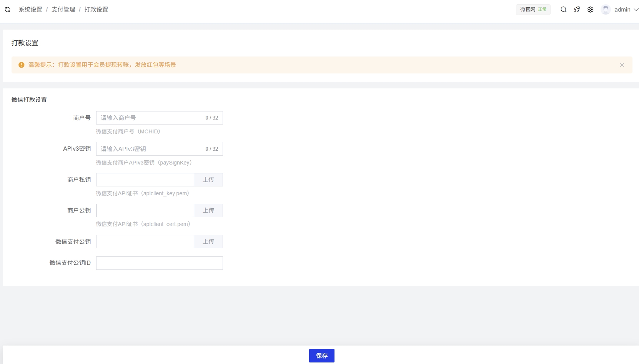Focus the APIv3密钥 input field
Viewport: 639px width, 364px height.
[x=150, y=149]
